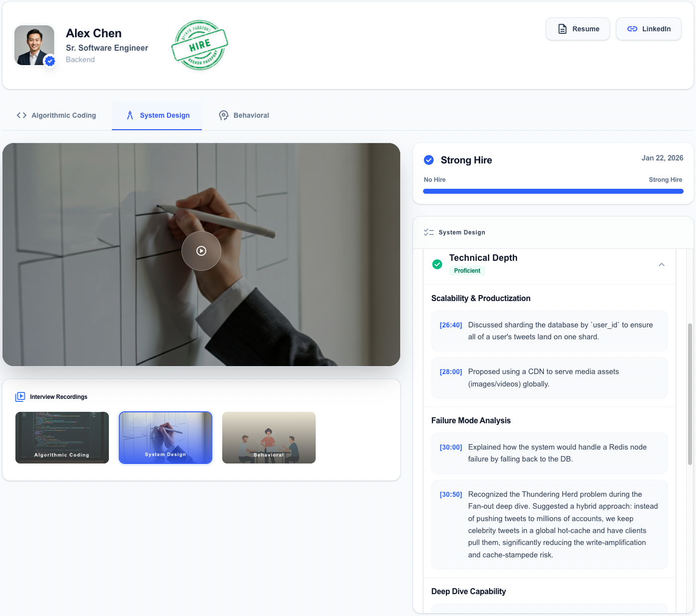Click the LinkedIn link icon
The image size is (696, 616).
pyautogui.click(x=632, y=29)
